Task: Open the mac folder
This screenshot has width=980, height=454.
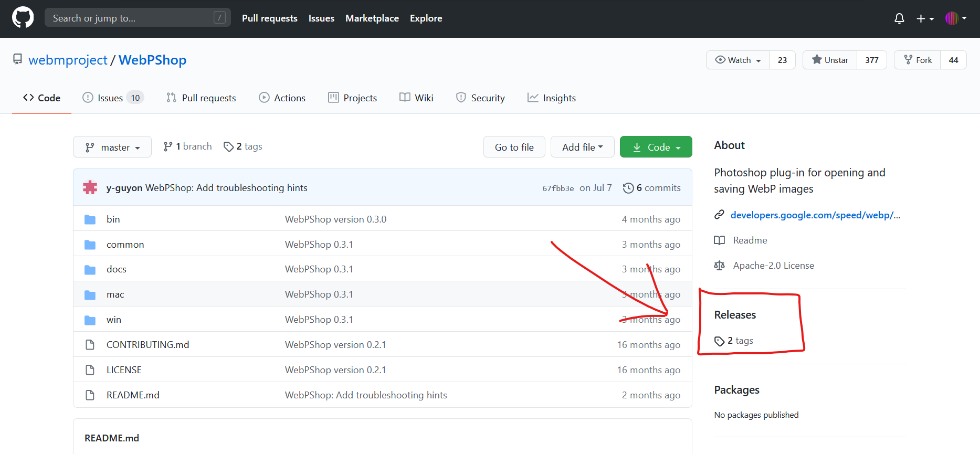Action: (115, 294)
